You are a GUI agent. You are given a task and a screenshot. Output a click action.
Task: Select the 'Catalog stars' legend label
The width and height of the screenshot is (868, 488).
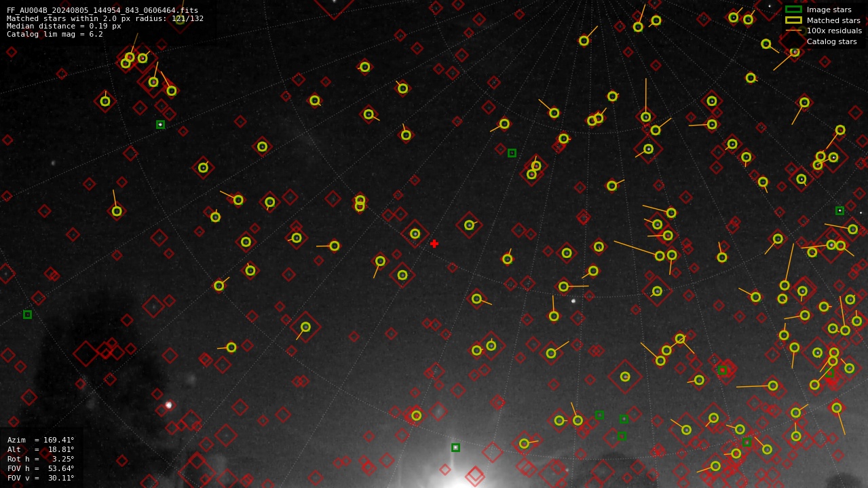tap(831, 42)
